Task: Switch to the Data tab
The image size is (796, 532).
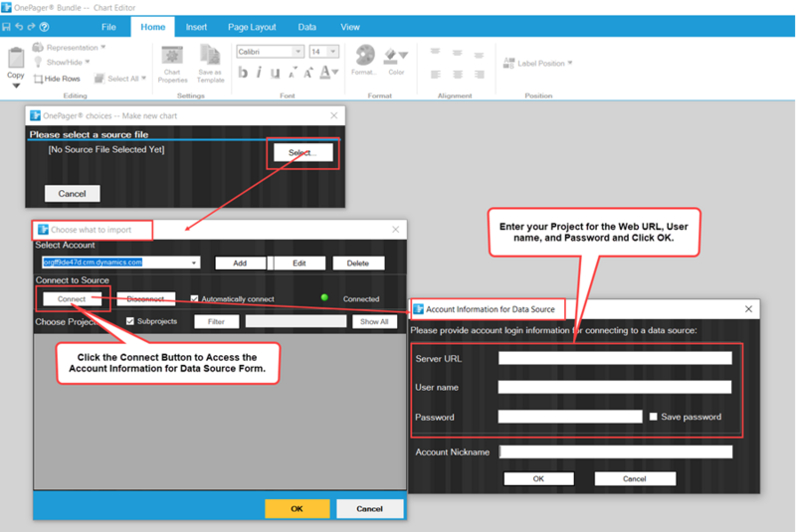Action: tap(307, 27)
